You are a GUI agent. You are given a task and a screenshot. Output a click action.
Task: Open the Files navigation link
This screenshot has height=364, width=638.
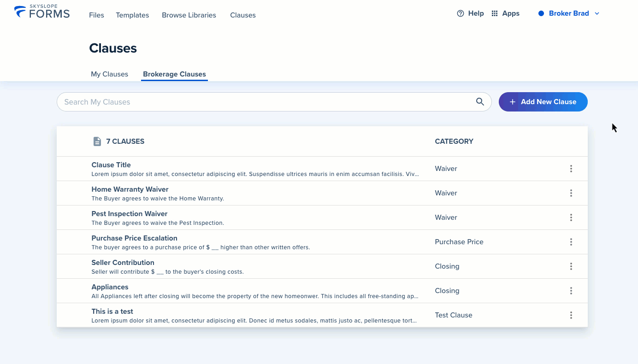(96, 15)
